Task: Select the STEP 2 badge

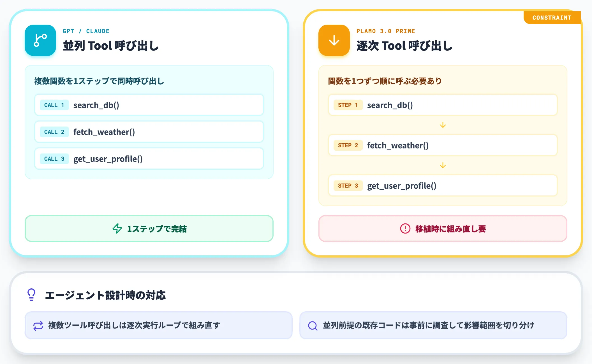Action: [x=348, y=145]
